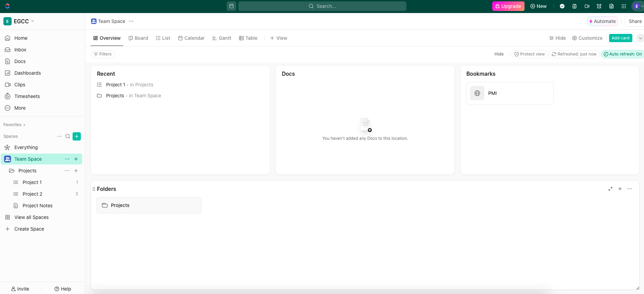Click the Hide toggle in the view toolbar
Screen dimensions: 644x294
[557, 38]
